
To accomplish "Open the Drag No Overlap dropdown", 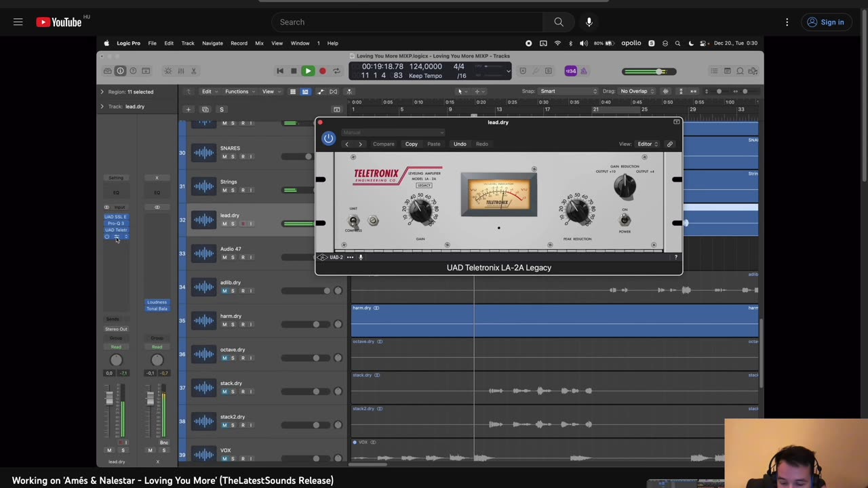I will click(637, 91).
